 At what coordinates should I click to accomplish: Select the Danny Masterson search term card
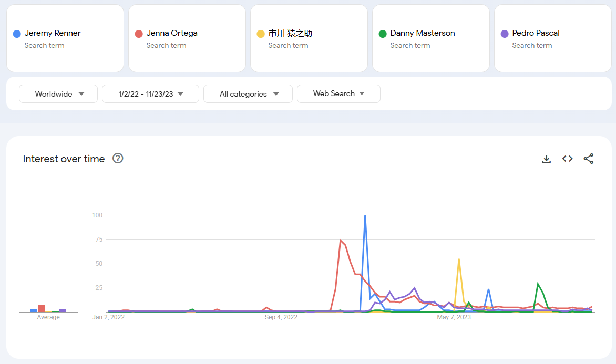[x=430, y=38]
